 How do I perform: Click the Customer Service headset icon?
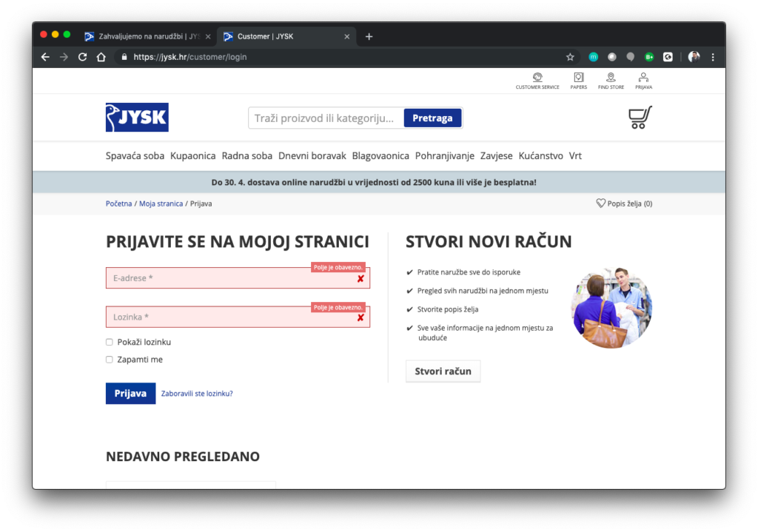[x=537, y=78]
